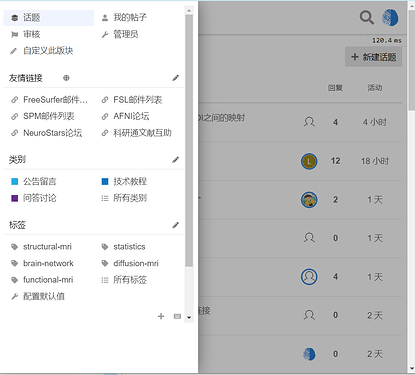Click sidebar scrollbar up arrow

click(189, 10)
